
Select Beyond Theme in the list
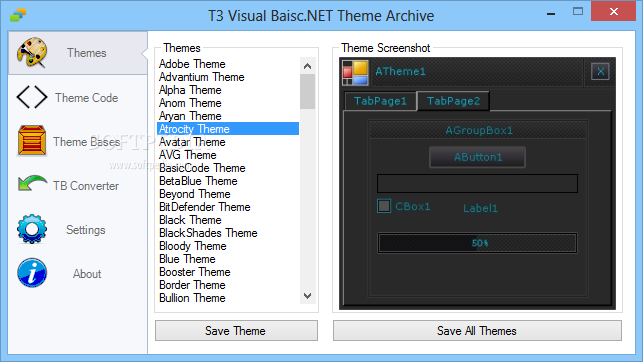(x=228, y=194)
